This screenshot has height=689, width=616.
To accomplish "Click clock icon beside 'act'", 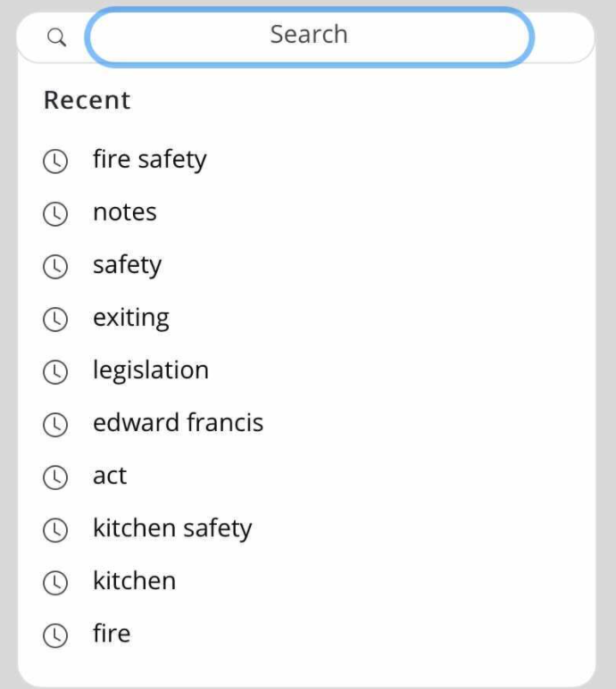I will click(x=55, y=477).
